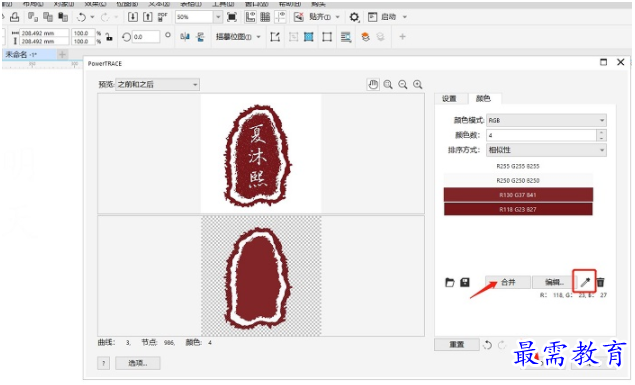Switch to the 颜色 colors tab
635x385 pixels.
point(483,98)
